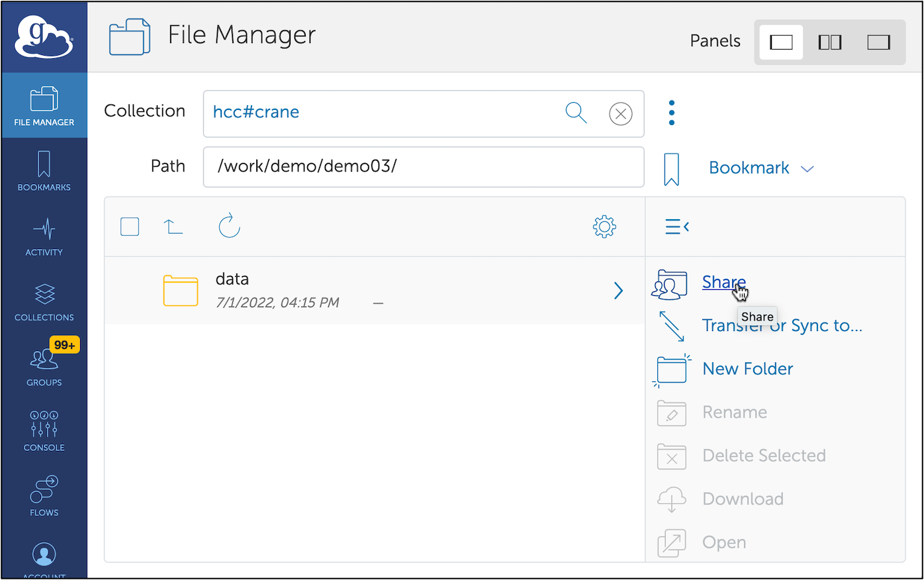This screenshot has height=580, width=924.
Task: Open Console in the sidebar
Action: pyautogui.click(x=44, y=431)
